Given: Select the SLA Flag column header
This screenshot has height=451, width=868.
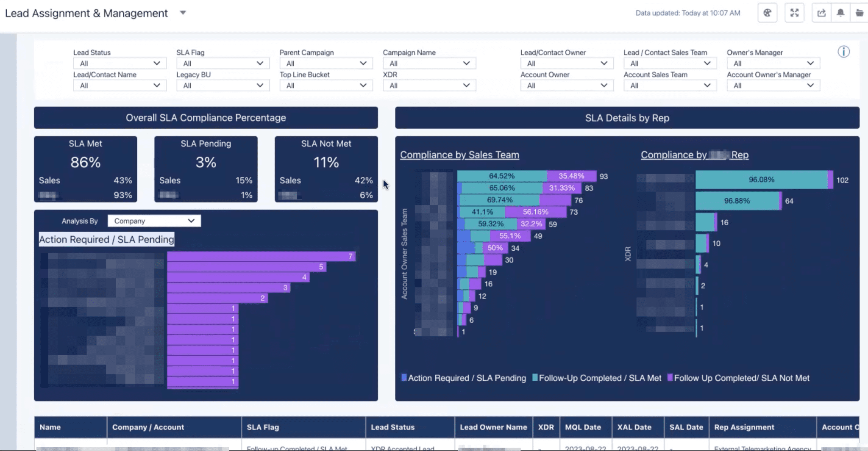Looking at the screenshot, I should click(x=303, y=427).
